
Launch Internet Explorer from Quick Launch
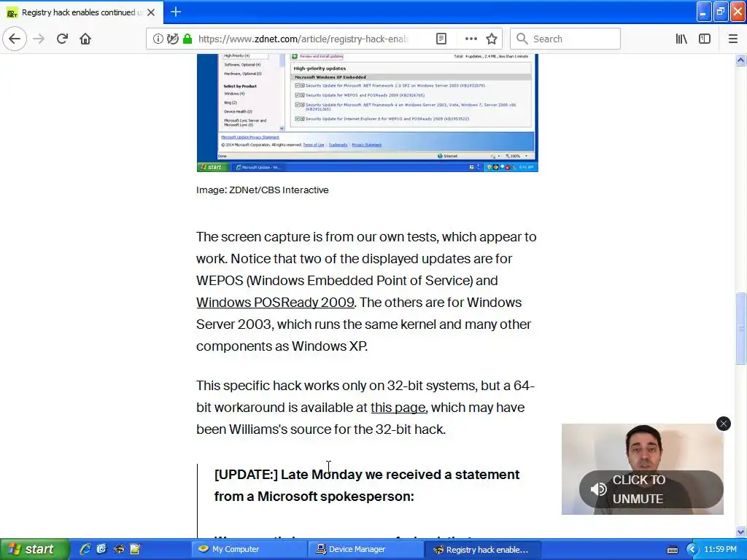click(x=85, y=550)
